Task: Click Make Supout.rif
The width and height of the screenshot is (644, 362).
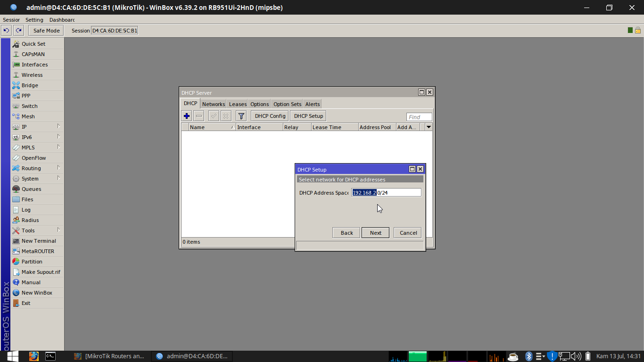Action: coord(37,272)
